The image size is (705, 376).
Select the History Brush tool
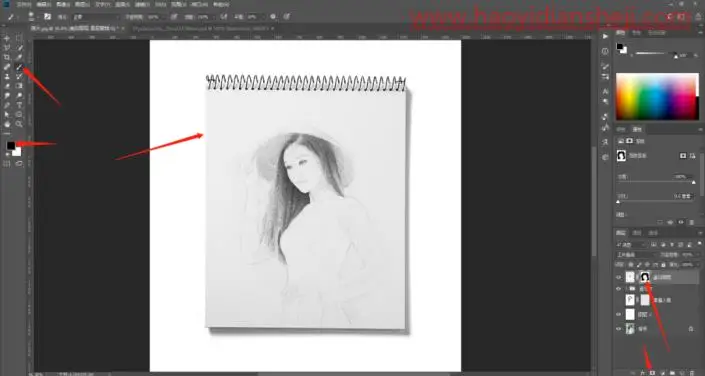tap(19, 76)
